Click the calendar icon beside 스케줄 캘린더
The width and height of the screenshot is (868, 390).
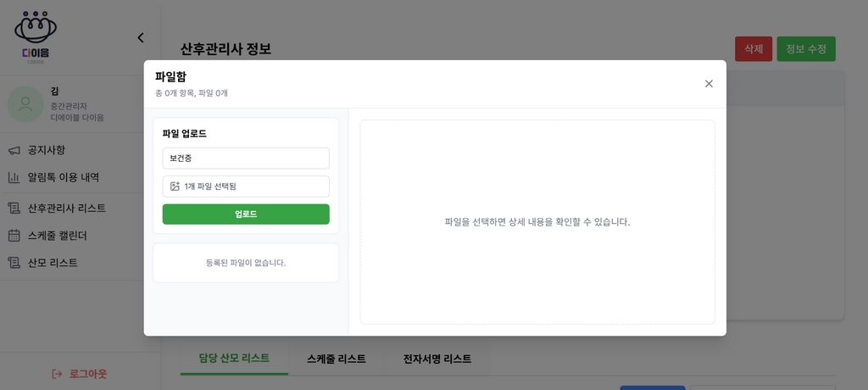point(14,236)
